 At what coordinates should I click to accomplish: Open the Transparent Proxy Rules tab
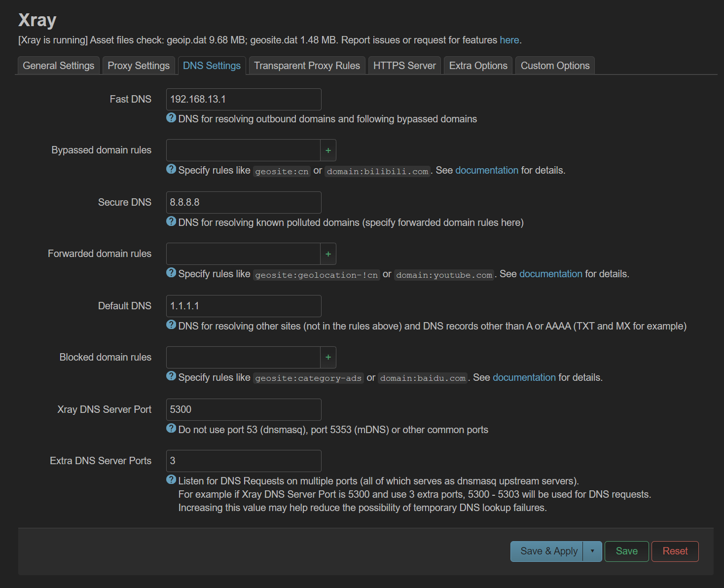pos(307,66)
